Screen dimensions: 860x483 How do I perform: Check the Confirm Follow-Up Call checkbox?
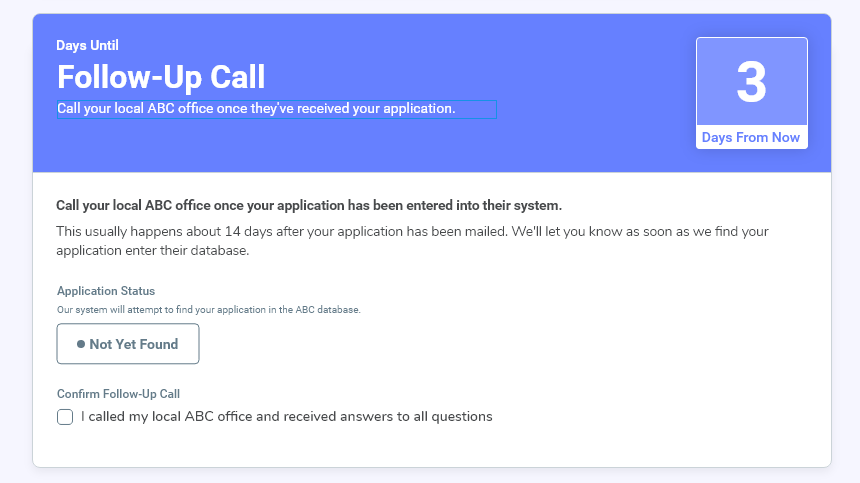(x=65, y=417)
